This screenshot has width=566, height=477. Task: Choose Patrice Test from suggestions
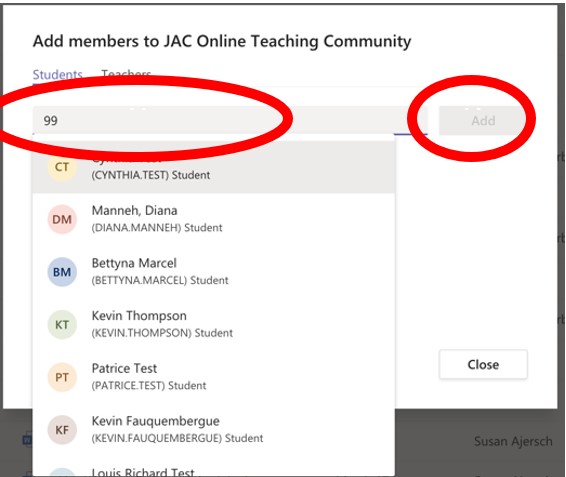pos(214,377)
